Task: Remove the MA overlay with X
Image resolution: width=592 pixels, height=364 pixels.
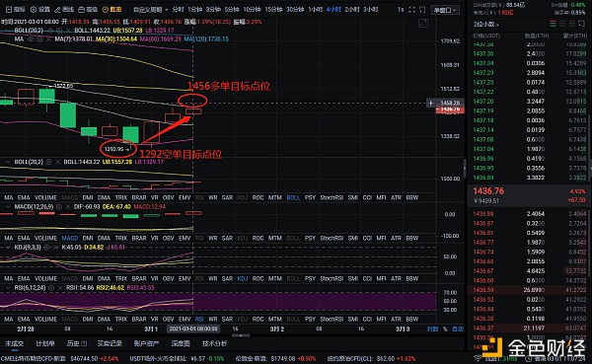Action: click(x=48, y=38)
